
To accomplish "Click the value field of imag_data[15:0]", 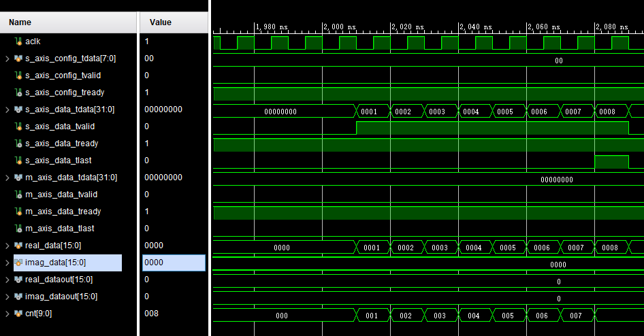I will (x=173, y=263).
